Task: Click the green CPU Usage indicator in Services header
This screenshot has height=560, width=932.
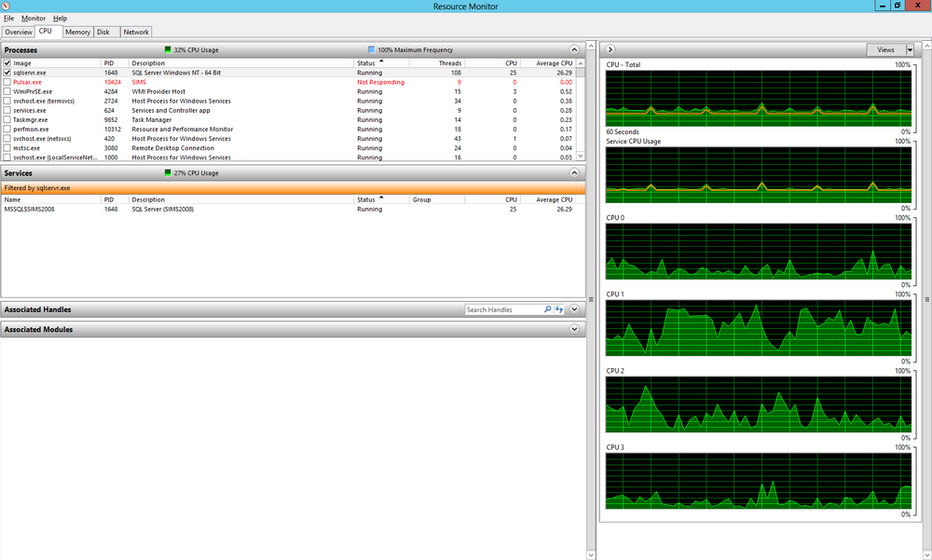Action: pos(168,173)
